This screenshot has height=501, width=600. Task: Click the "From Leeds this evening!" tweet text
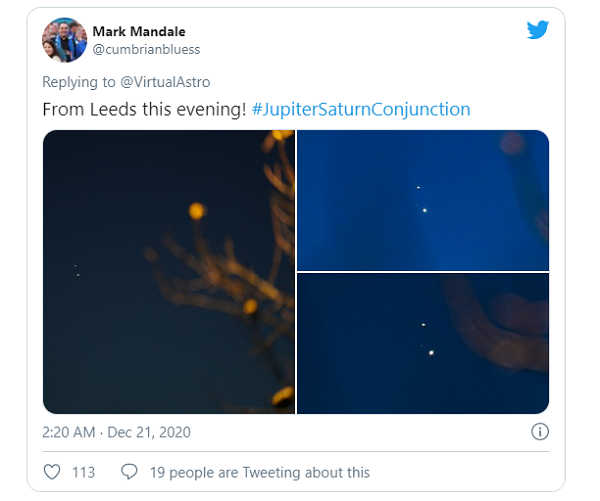[x=143, y=109]
